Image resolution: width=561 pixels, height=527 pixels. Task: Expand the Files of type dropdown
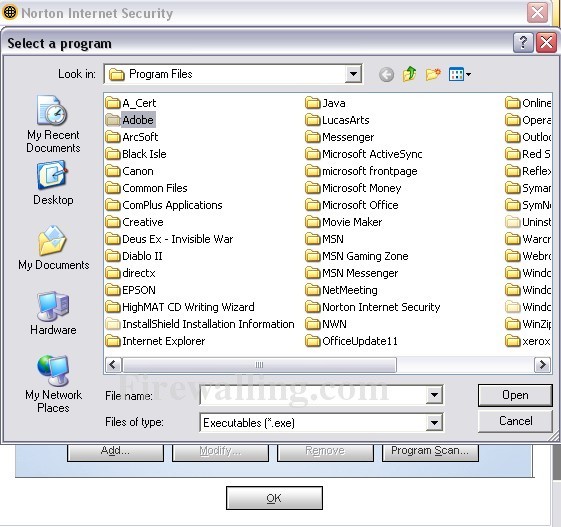[x=434, y=423]
